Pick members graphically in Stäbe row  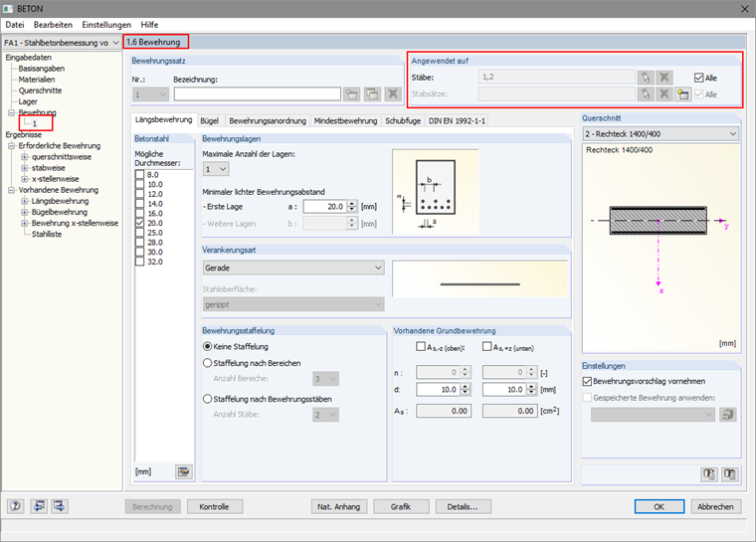[646, 78]
